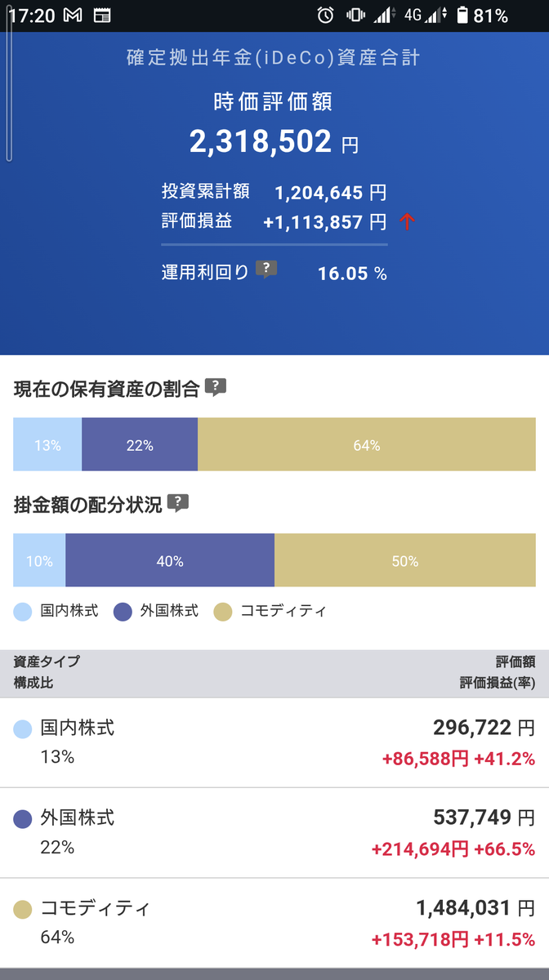Select the 13% light-blue segment of holdings bar
The width and height of the screenshot is (549, 980).
(47, 445)
